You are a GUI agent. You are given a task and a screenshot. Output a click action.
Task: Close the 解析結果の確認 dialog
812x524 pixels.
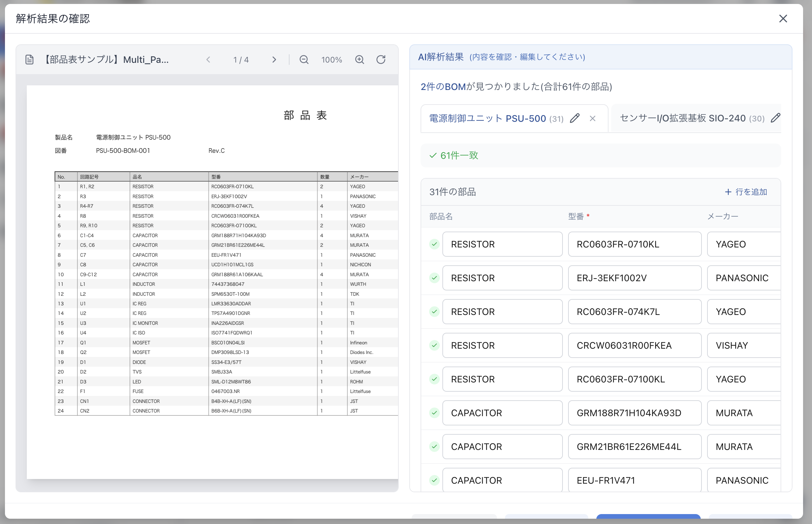point(783,19)
